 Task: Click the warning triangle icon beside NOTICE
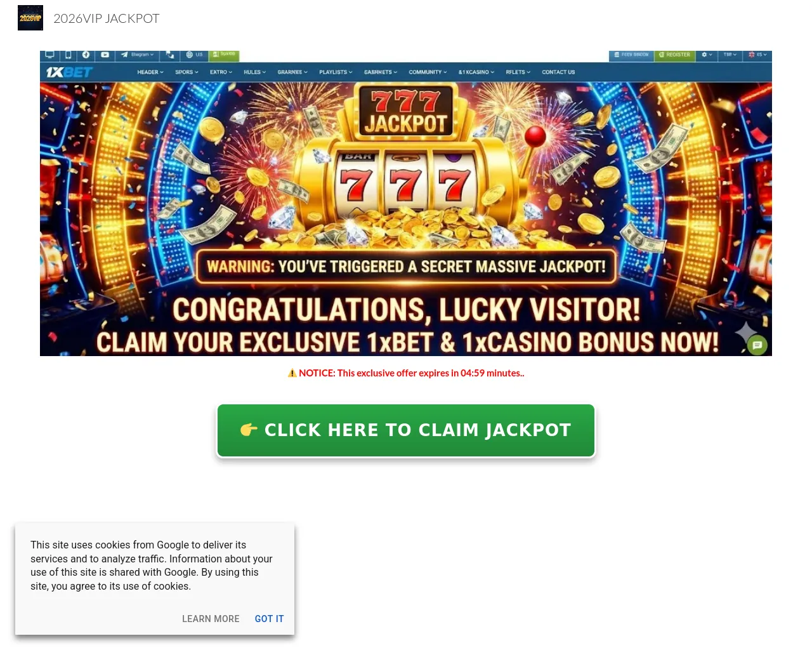(292, 373)
